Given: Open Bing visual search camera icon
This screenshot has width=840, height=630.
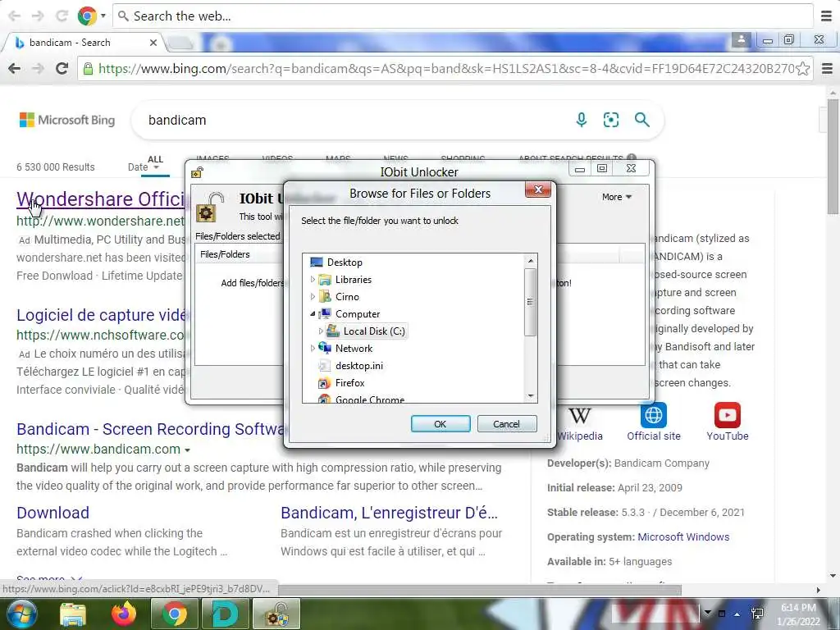Looking at the screenshot, I should (611, 120).
